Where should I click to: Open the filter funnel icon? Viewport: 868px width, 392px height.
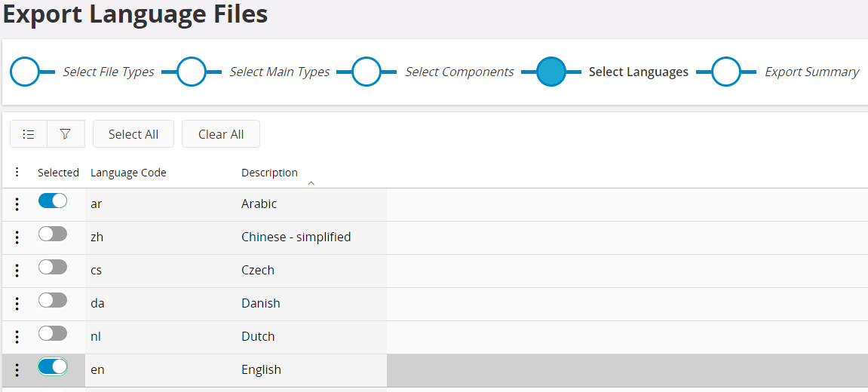coord(66,134)
